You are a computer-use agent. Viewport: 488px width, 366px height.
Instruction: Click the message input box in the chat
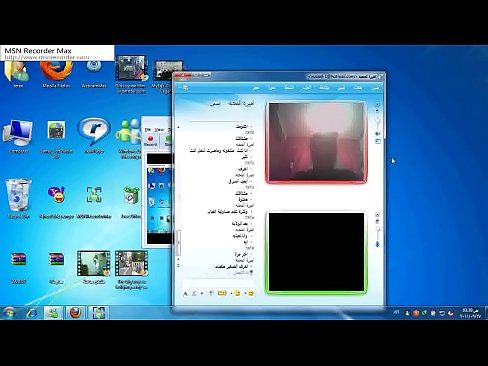point(218,283)
